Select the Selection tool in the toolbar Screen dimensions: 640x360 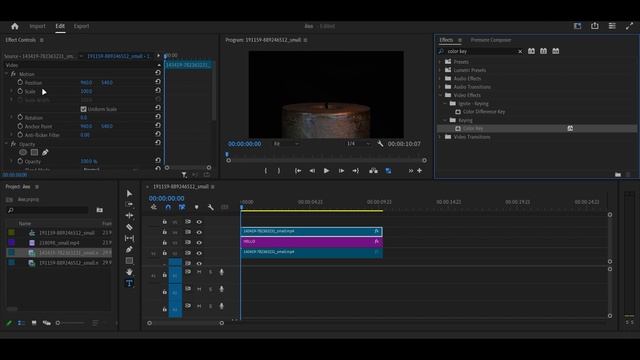coord(129,193)
